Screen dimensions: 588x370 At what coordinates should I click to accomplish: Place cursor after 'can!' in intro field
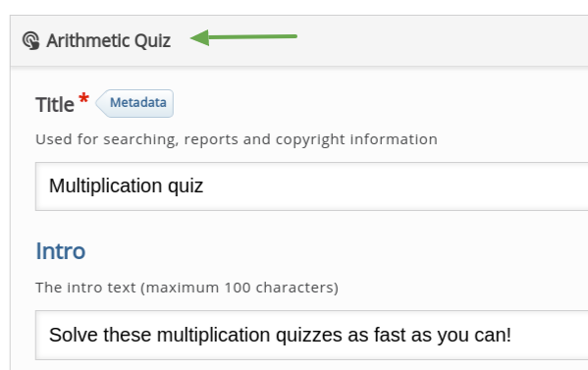pyautogui.click(x=512, y=335)
